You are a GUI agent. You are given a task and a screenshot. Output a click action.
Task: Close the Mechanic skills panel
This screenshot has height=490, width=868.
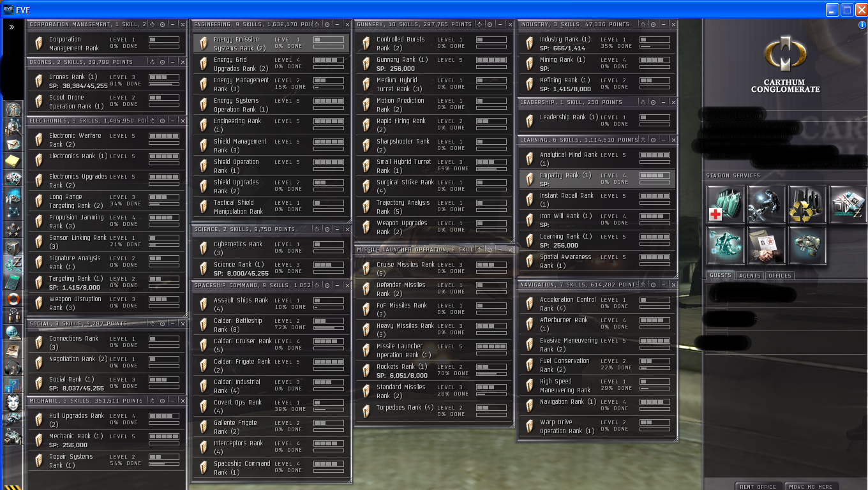[183, 401]
